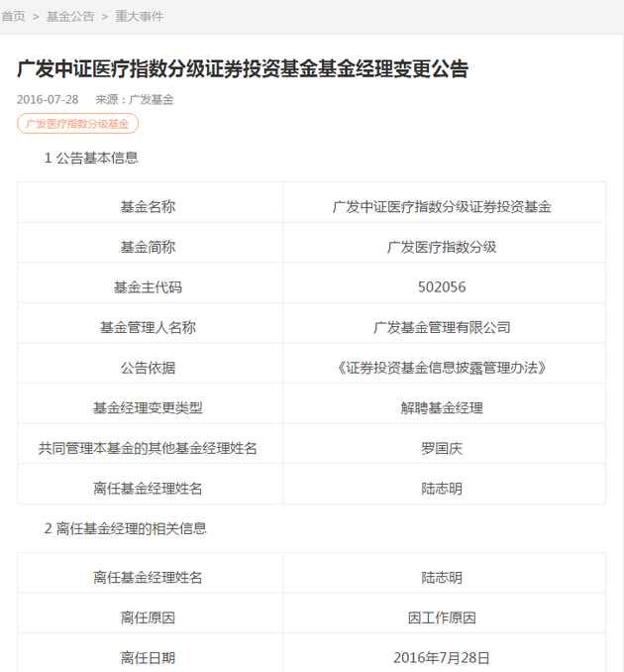624x672 pixels.
Task: Click the 广发医疗指数分级基金 tag button
Action: (77, 124)
